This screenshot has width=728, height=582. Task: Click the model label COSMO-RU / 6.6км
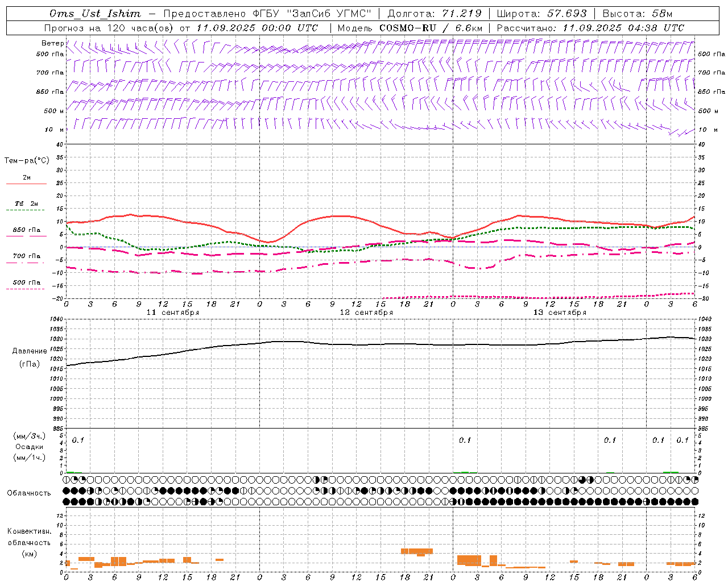431,28
